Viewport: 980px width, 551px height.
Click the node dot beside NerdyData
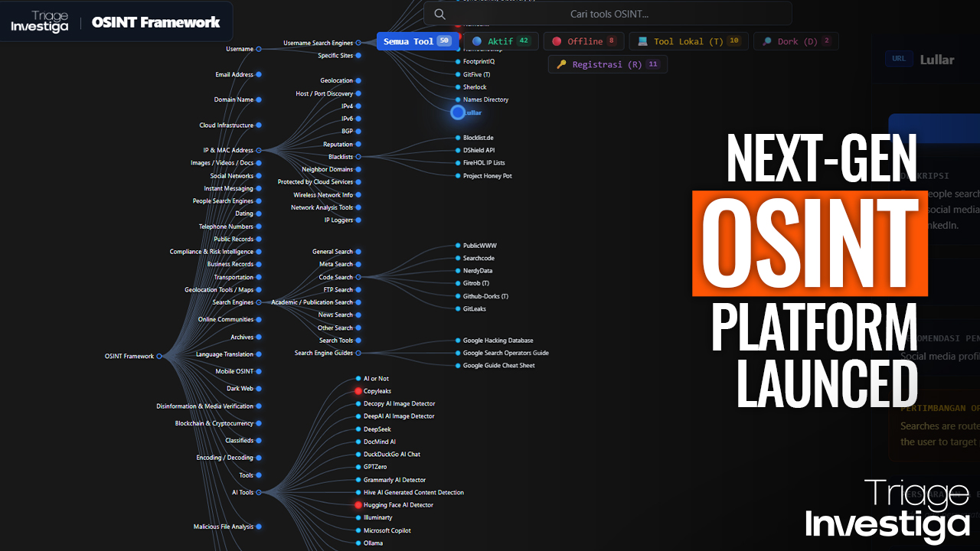(458, 271)
